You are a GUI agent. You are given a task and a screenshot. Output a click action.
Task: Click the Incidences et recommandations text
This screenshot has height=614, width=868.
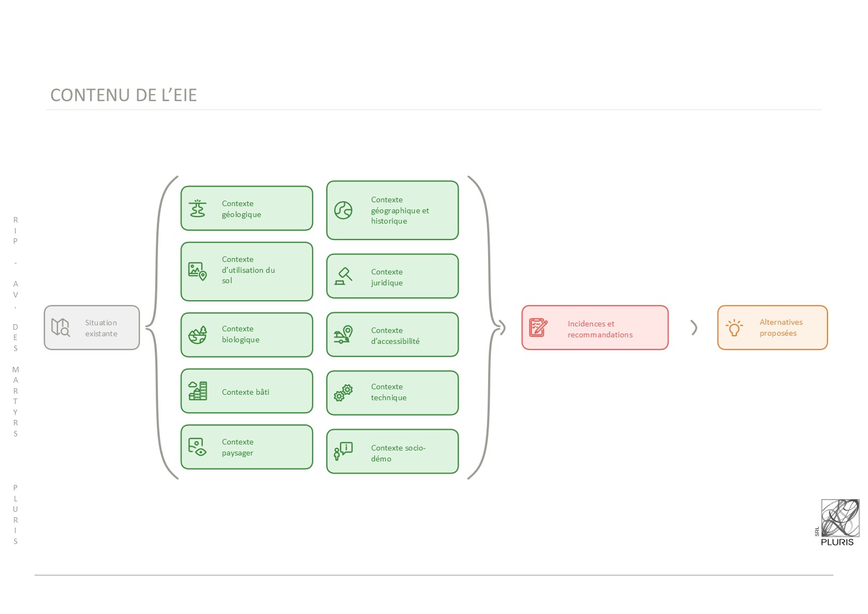600,329
